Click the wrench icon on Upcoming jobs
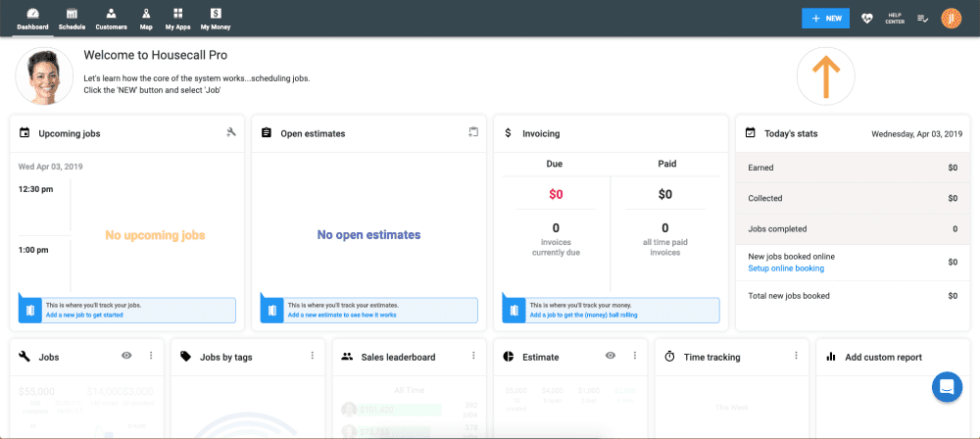 [x=231, y=132]
